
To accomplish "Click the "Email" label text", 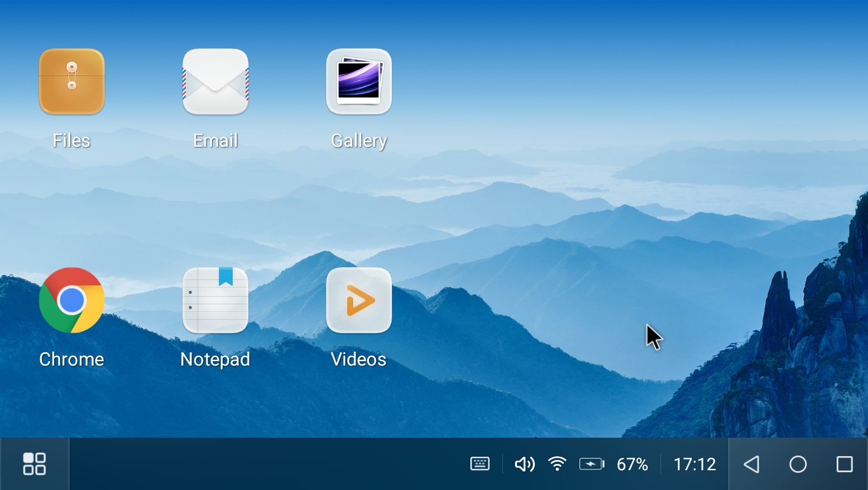I will 215,140.
